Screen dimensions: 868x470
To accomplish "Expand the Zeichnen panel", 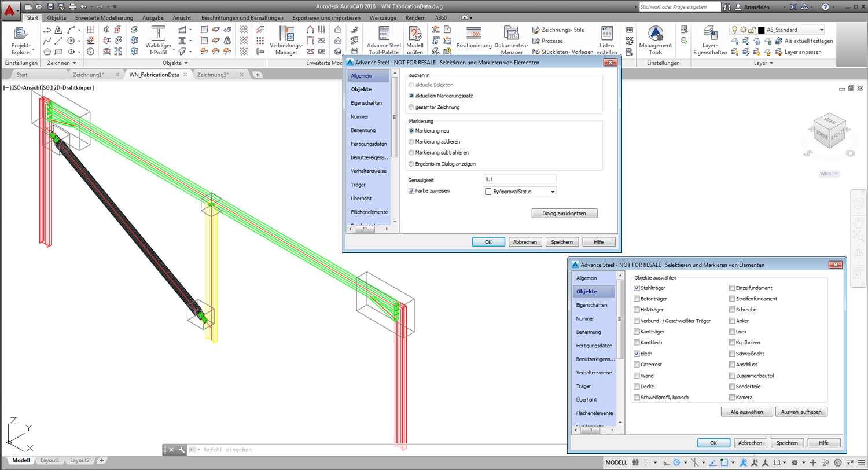I will click(61, 63).
